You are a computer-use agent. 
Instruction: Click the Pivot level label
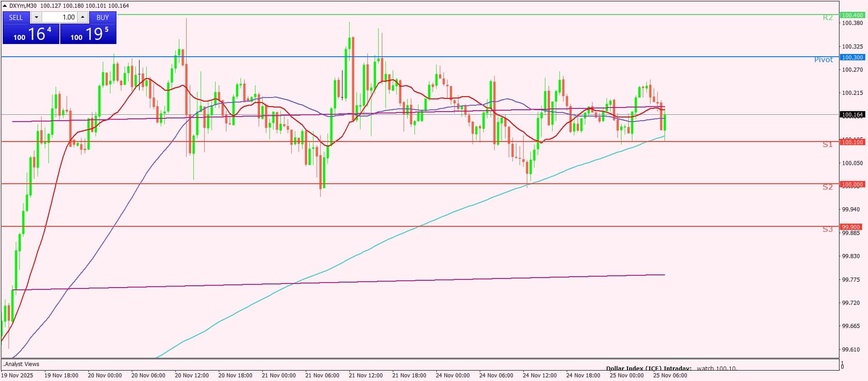(823, 60)
